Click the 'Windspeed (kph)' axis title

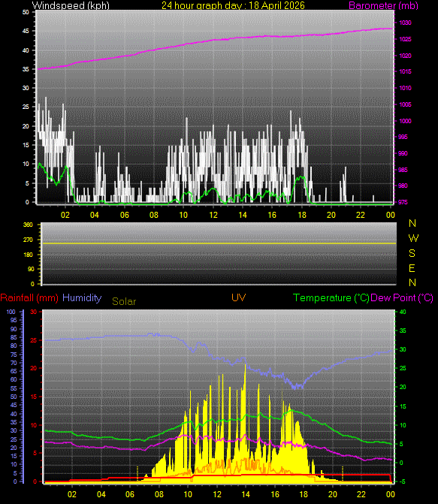pos(71,5)
